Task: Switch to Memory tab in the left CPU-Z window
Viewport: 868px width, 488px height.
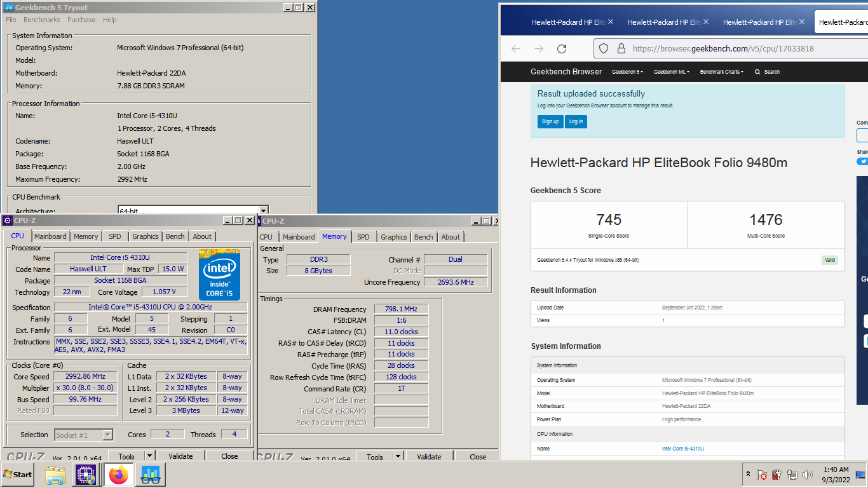Action: pos(86,236)
